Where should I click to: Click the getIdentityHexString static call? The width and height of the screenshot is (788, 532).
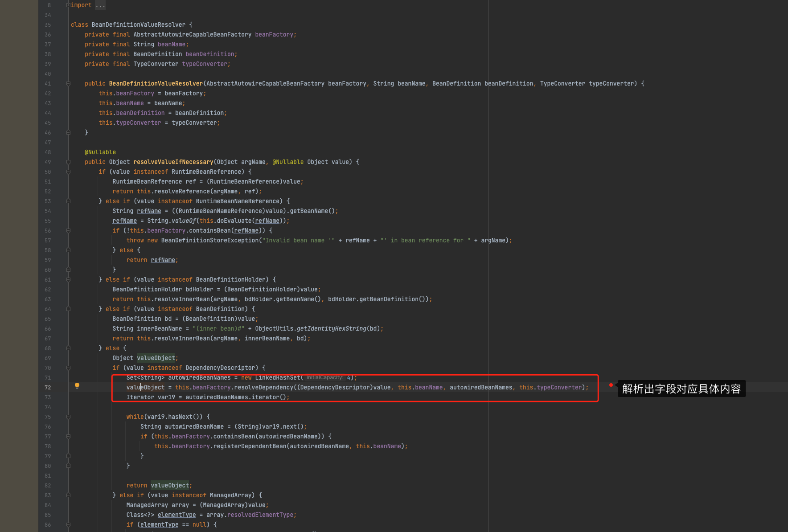tap(332, 329)
